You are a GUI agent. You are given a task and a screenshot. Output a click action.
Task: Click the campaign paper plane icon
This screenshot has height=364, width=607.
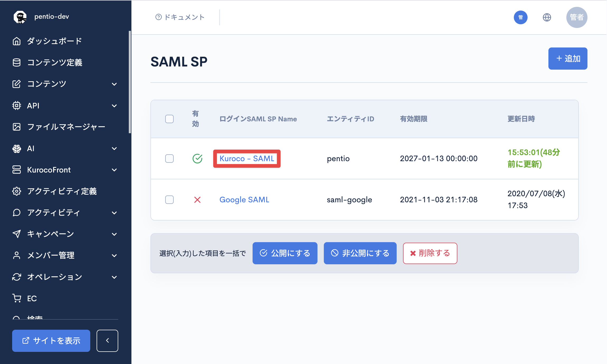point(17,234)
